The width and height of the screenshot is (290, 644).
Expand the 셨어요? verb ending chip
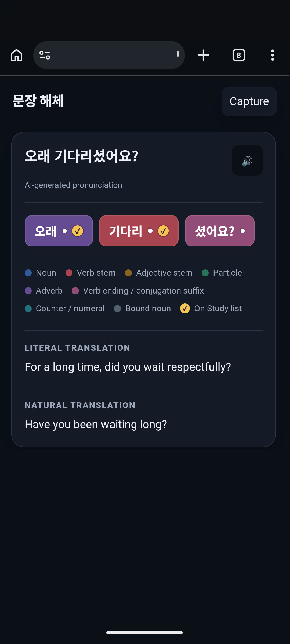pos(220,231)
